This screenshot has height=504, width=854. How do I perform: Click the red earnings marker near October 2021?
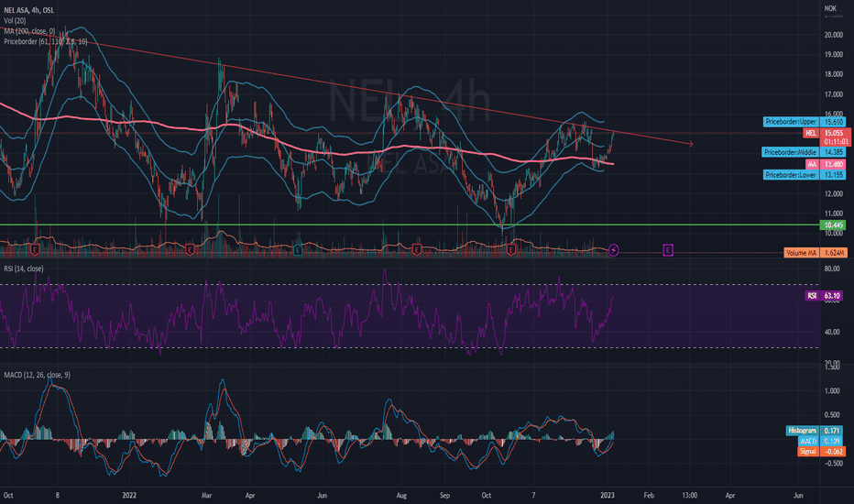coord(35,250)
